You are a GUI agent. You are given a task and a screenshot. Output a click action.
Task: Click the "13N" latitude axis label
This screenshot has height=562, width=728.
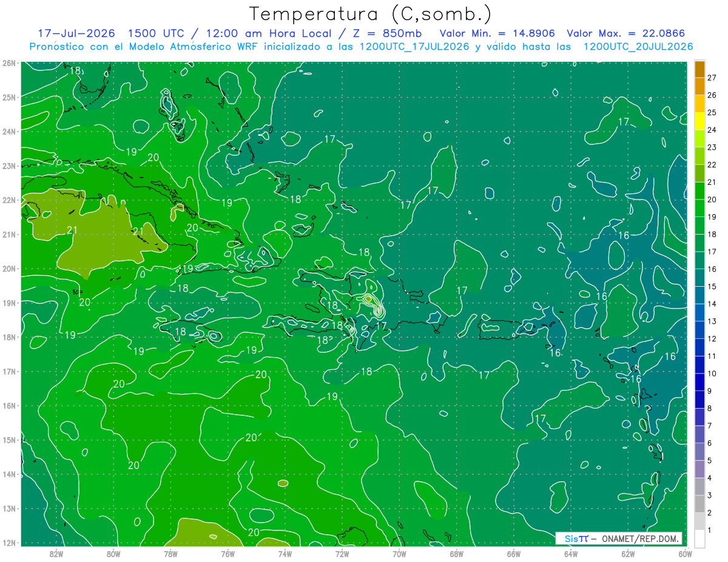pos(8,508)
